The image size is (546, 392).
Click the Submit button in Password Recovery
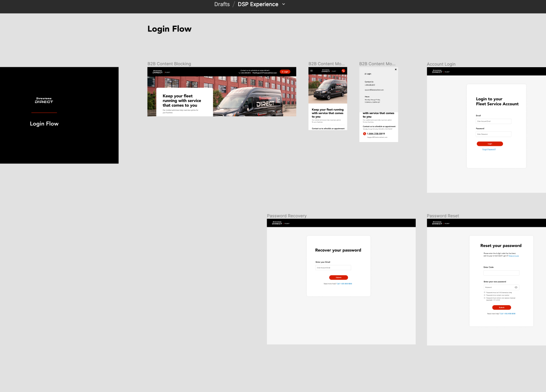click(x=339, y=278)
